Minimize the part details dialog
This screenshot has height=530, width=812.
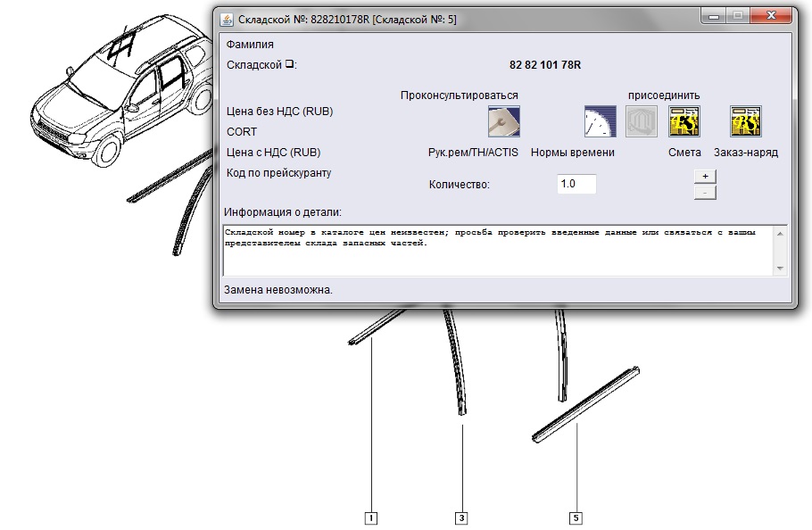tap(713, 15)
